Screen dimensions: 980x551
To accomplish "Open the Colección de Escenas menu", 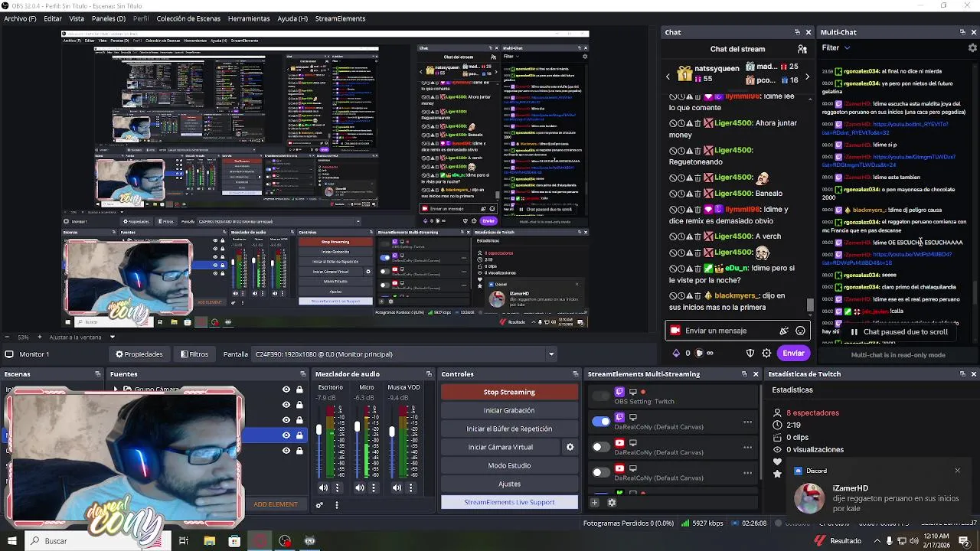I will pos(188,18).
